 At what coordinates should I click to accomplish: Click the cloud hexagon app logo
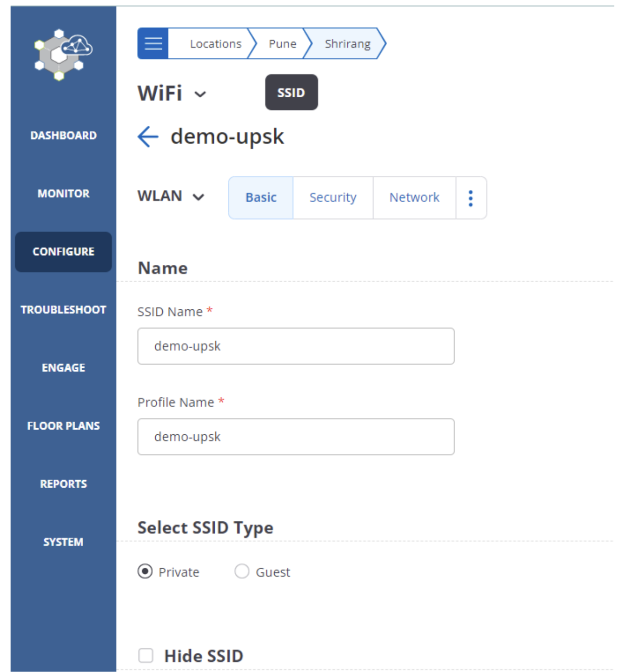[x=63, y=54]
